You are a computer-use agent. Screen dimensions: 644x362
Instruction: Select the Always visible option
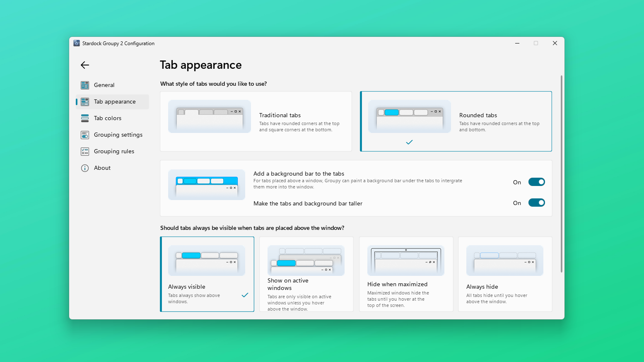[207, 274]
